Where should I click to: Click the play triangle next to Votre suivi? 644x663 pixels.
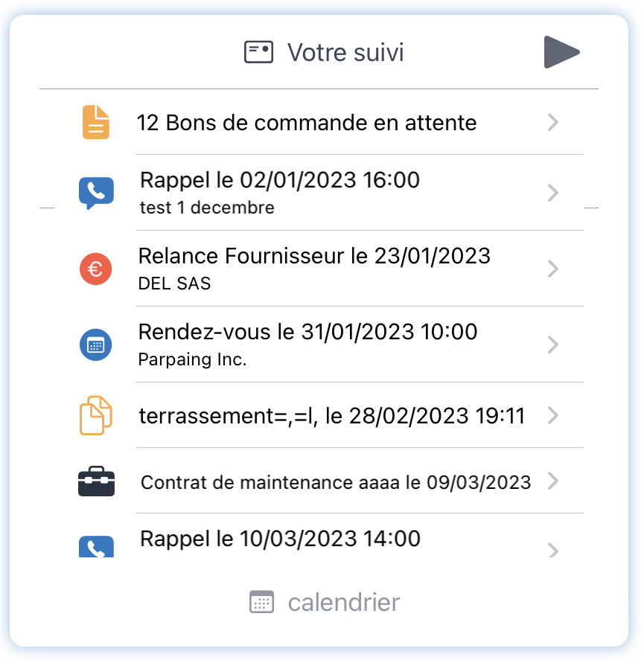click(561, 52)
